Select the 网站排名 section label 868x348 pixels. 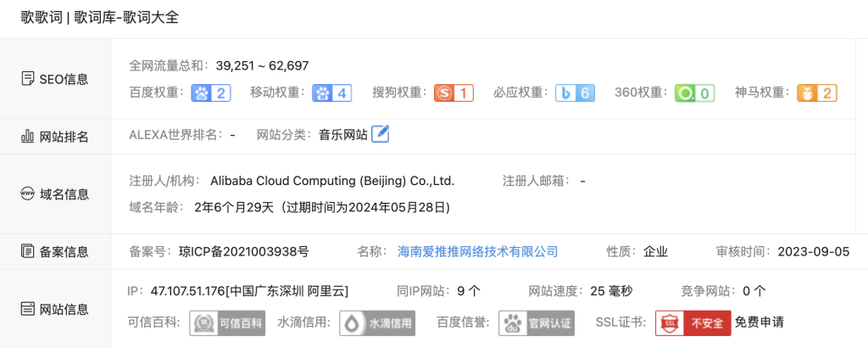(55, 137)
